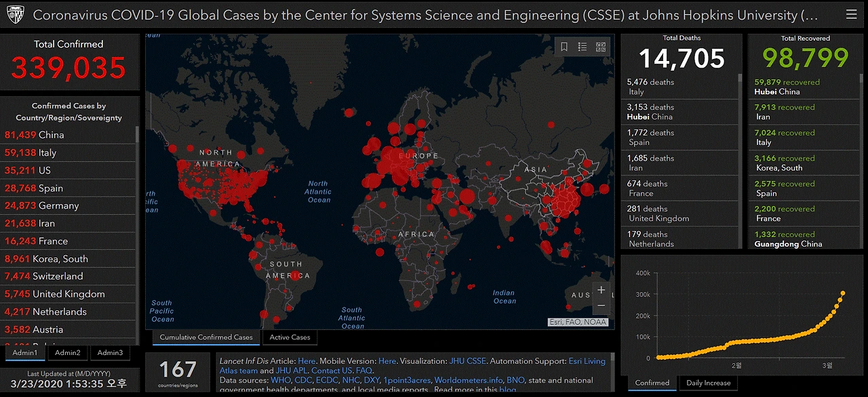Image resolution: width=868 pixels, height=397 pixels.
Task: Click the 167 countries/regions counter
Action: pyautogui.click(x=178, y=372)
